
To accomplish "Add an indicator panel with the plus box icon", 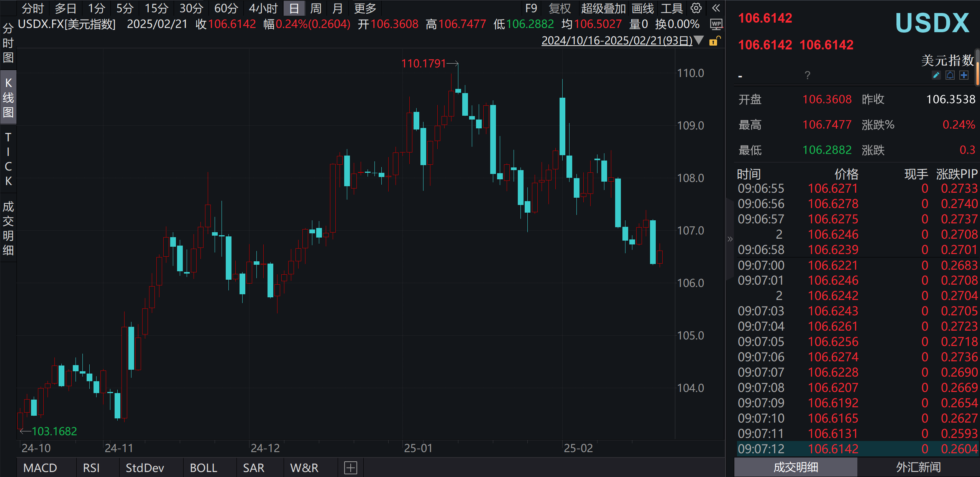I will [350, 468].
